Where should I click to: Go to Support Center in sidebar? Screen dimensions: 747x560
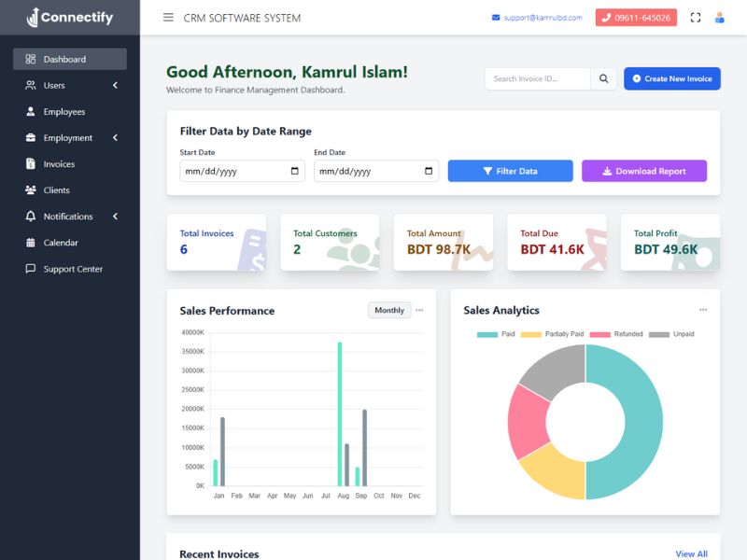coord(72,269)
